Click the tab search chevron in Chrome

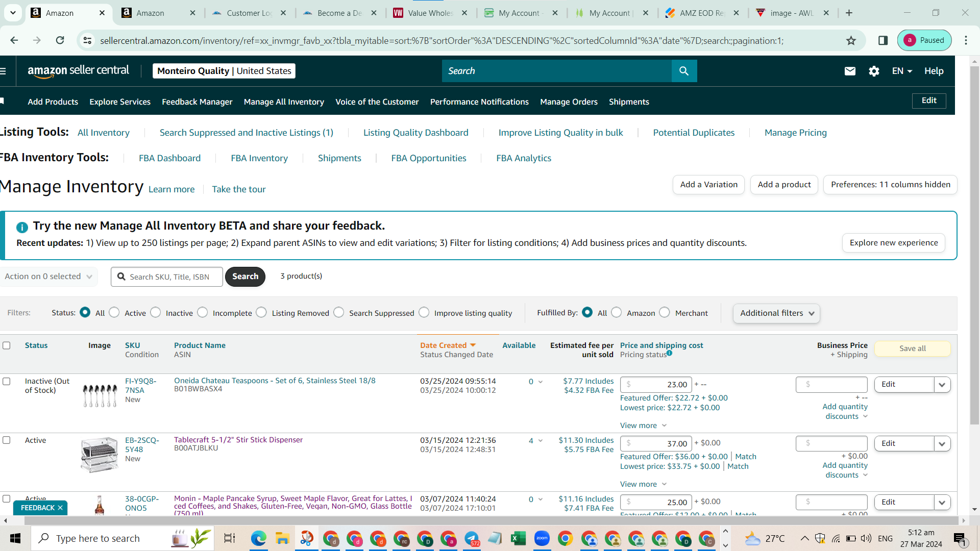click(x=13, y=13)
